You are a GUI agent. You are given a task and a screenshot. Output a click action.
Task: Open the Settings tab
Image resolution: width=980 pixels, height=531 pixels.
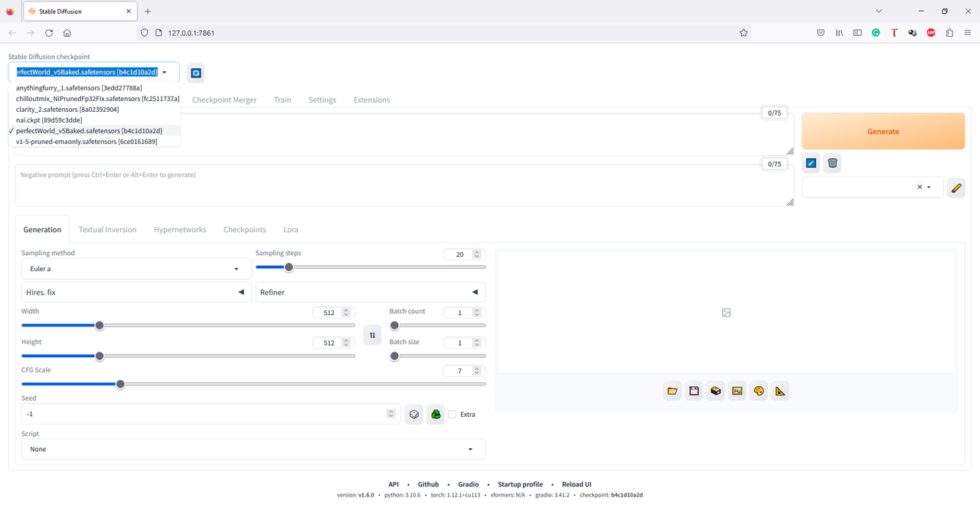pyautogui.click(x=322, y=100)
